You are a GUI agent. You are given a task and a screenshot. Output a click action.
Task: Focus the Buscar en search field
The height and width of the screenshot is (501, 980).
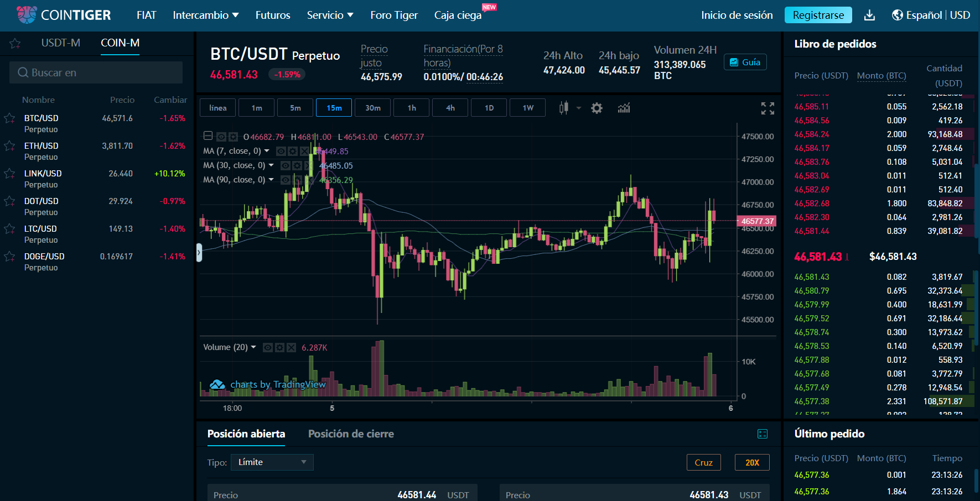[96, 72]
